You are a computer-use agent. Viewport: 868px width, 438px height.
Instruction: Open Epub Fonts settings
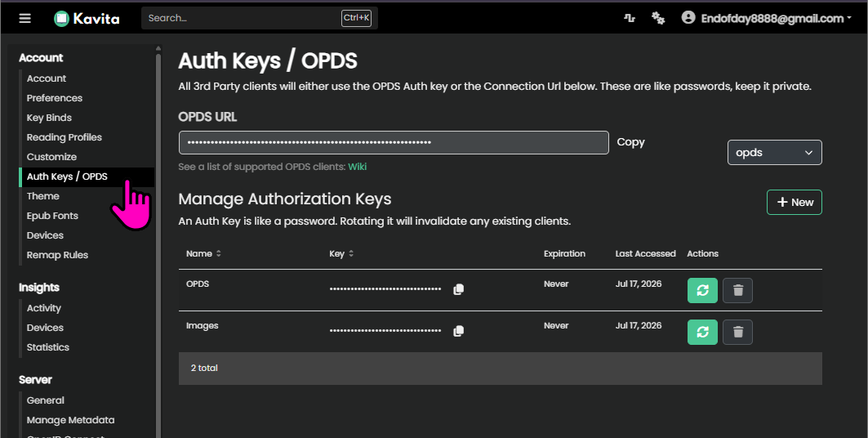pyautogui.click(x=52, y=216)
